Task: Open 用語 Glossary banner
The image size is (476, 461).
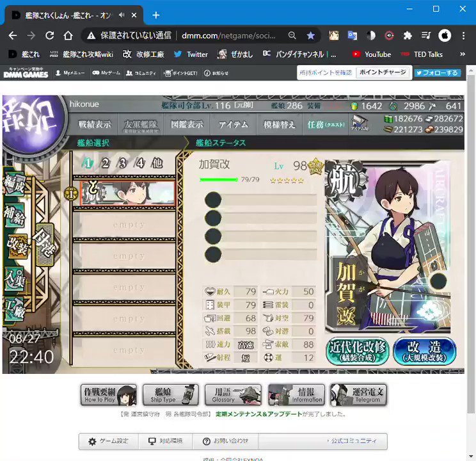Action: (x=233, y=395)
